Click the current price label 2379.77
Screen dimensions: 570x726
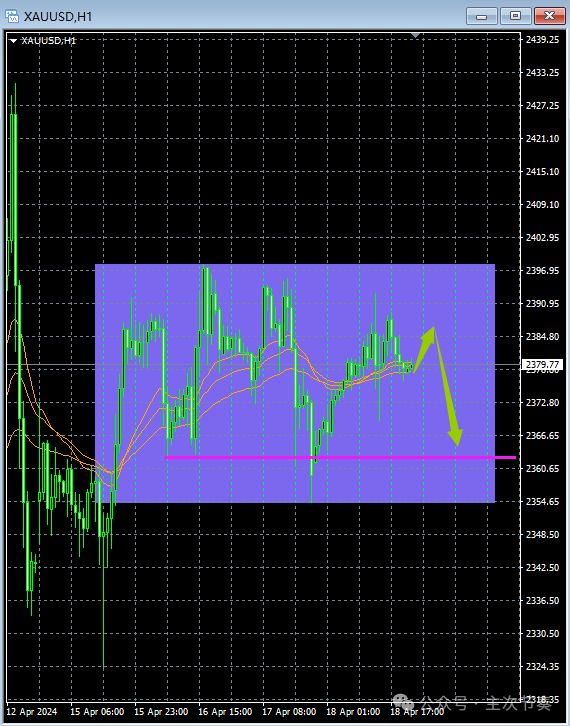[542, 365]
